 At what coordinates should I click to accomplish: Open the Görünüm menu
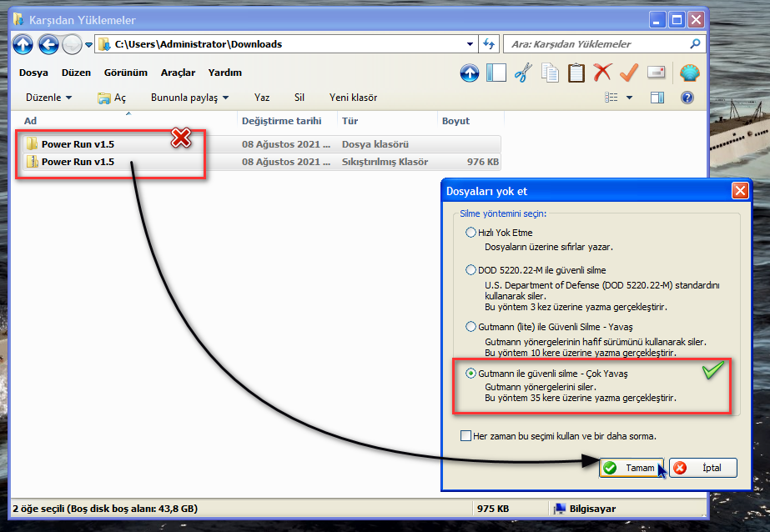(126, 73)
